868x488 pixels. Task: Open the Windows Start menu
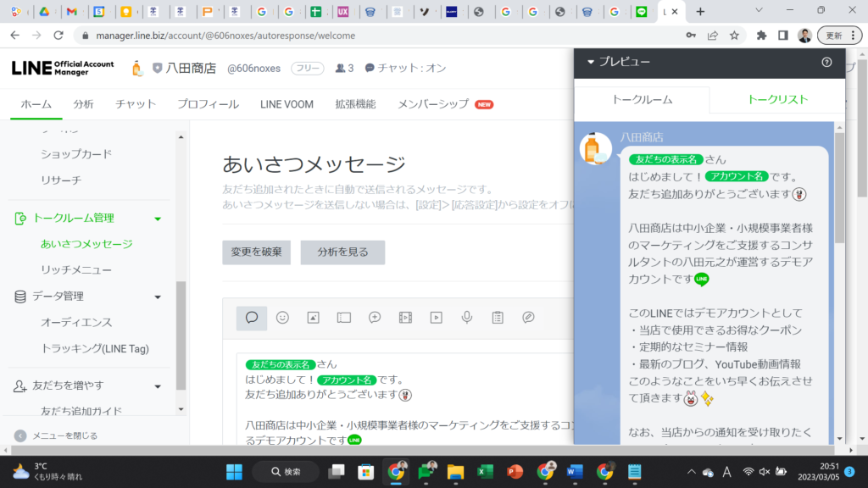click(234, 472)
